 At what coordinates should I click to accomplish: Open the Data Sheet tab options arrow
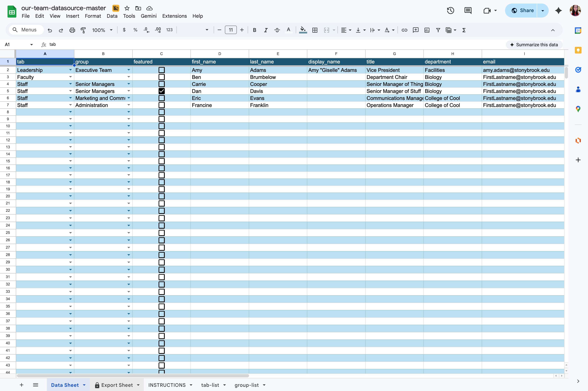point(84,385)
